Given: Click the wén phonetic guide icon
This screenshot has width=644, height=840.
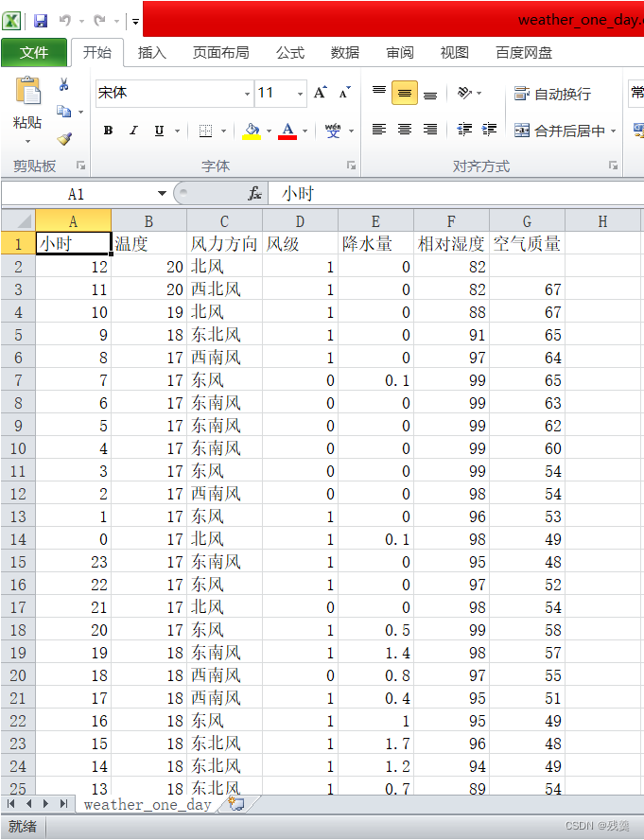Looking at the screenshot, I should 333,131.
